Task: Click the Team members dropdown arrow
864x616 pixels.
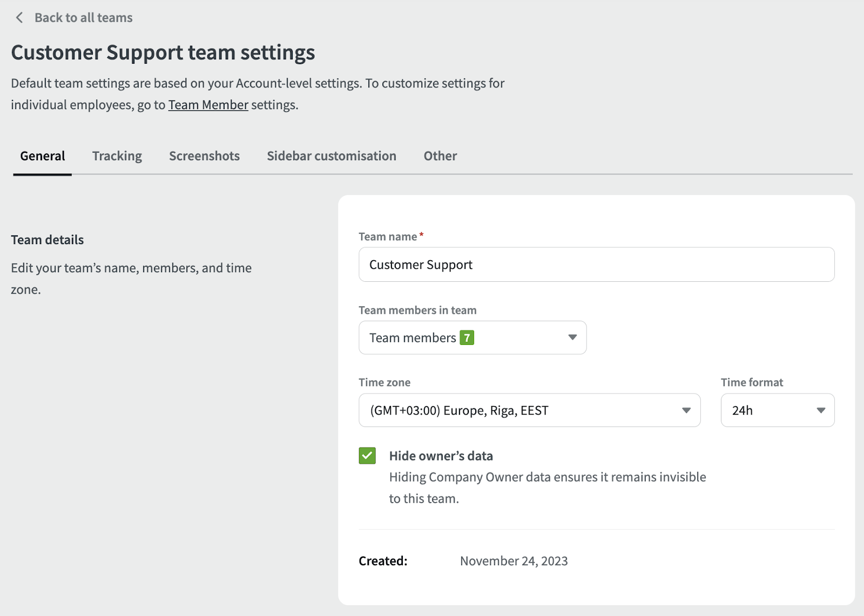Action: tap(572, 337)
